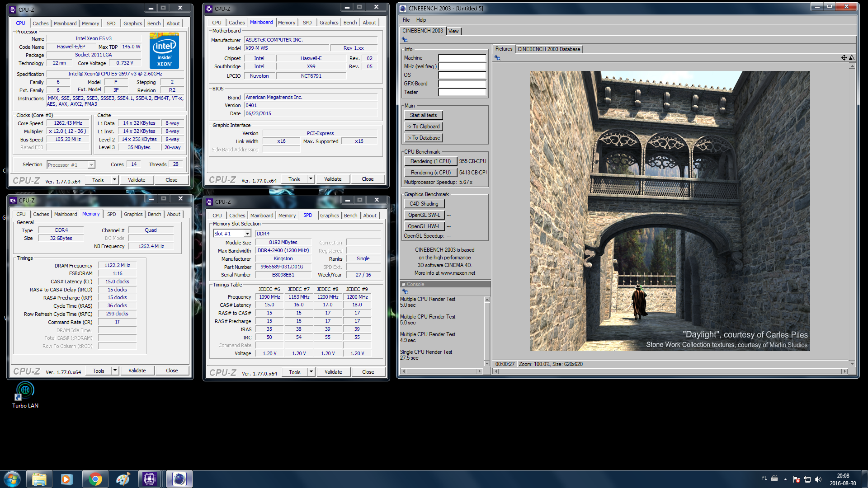Switch to Caches tab in CPU tab window
Screen dimensions: 868x488
(x=41, y=23)
